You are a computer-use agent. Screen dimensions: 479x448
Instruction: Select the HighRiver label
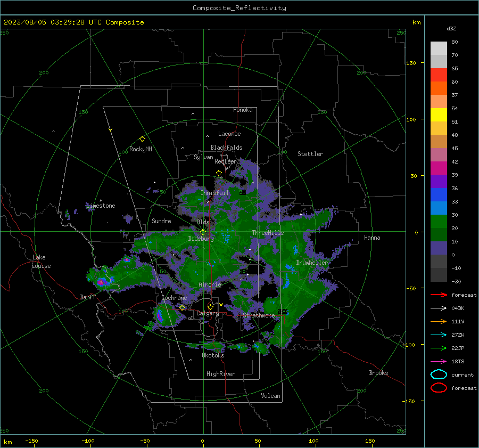tap(221, 374)
